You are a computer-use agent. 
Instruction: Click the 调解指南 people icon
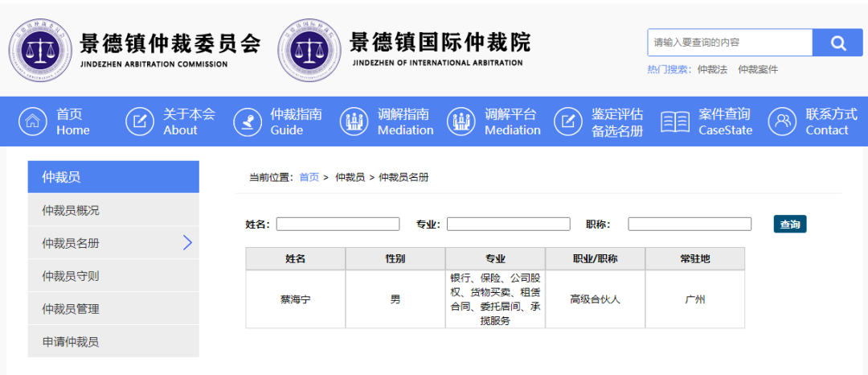(354, 122)
